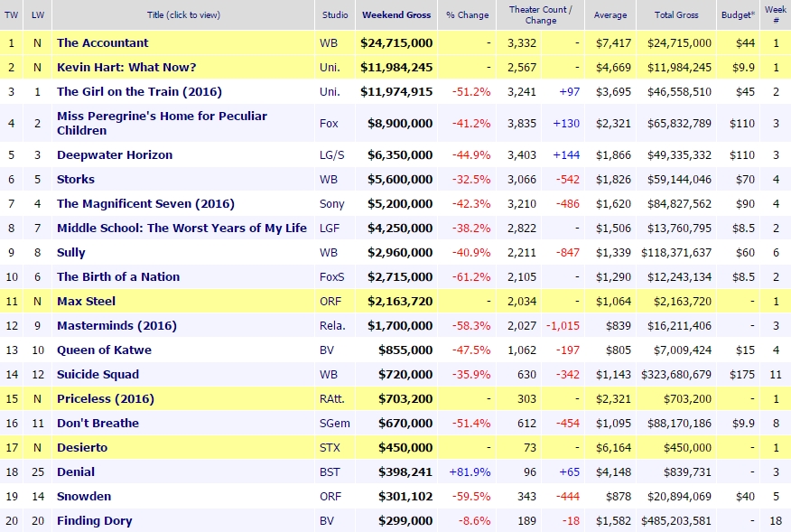Click the Storks movie link

[x=76, y=179]
